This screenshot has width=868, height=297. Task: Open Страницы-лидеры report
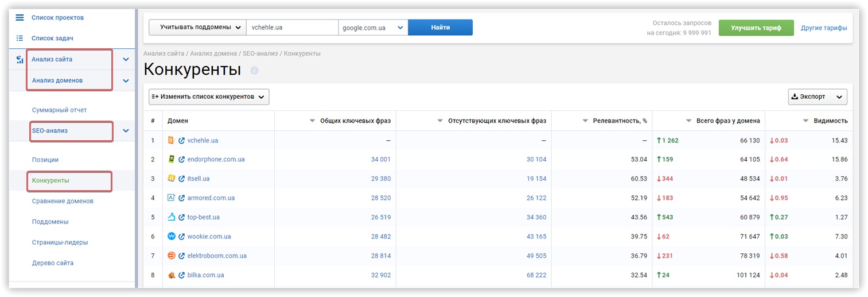[60, 242]
